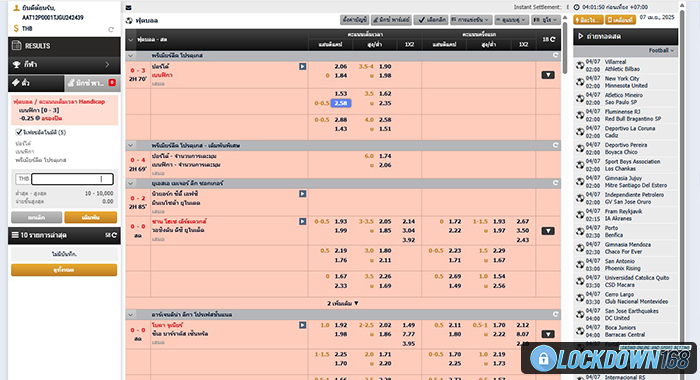Open the RESULTS menu
The height and width of the screenshot is (380, 700).
(64, 46)
